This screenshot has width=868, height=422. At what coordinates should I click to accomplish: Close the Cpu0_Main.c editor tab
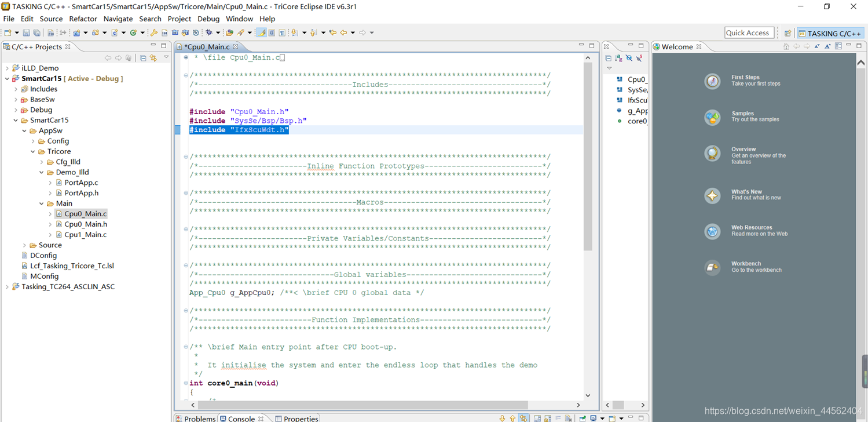[236, 47]
